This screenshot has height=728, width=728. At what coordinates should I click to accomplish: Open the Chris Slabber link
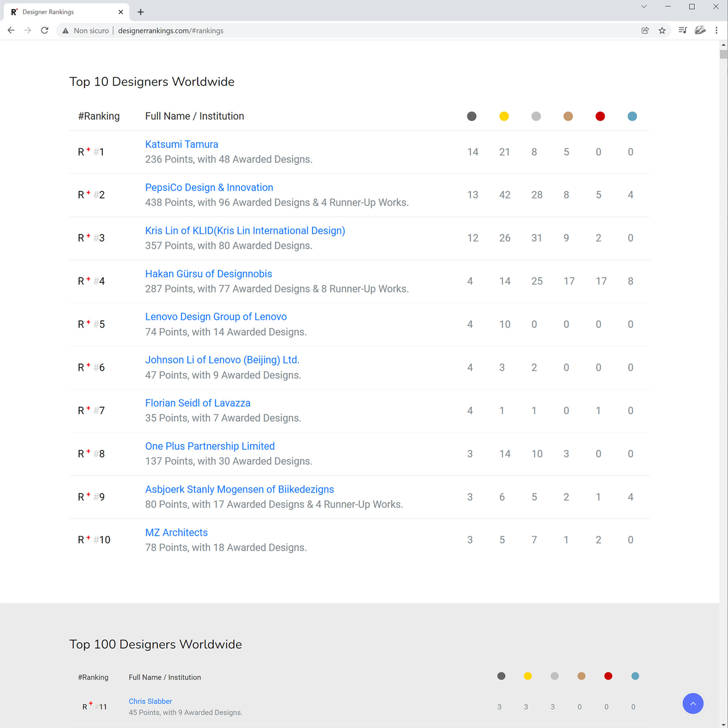(150, 701)
